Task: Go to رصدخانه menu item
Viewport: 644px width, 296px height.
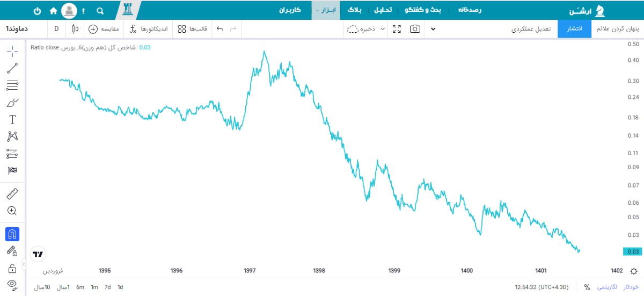Action: [469, 10]
